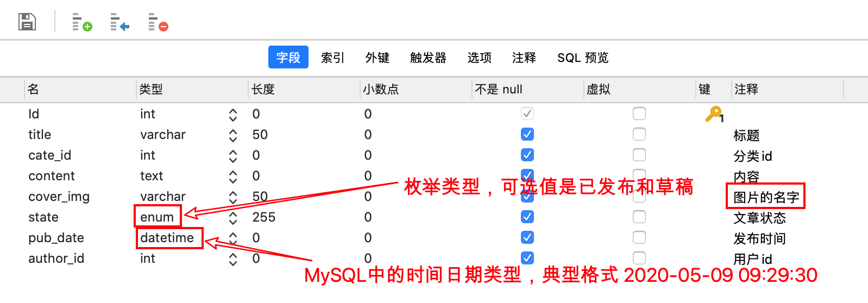The width and height of the screenshot is (868, 303).
Task: Select the state field name
Action: (43, 217)
